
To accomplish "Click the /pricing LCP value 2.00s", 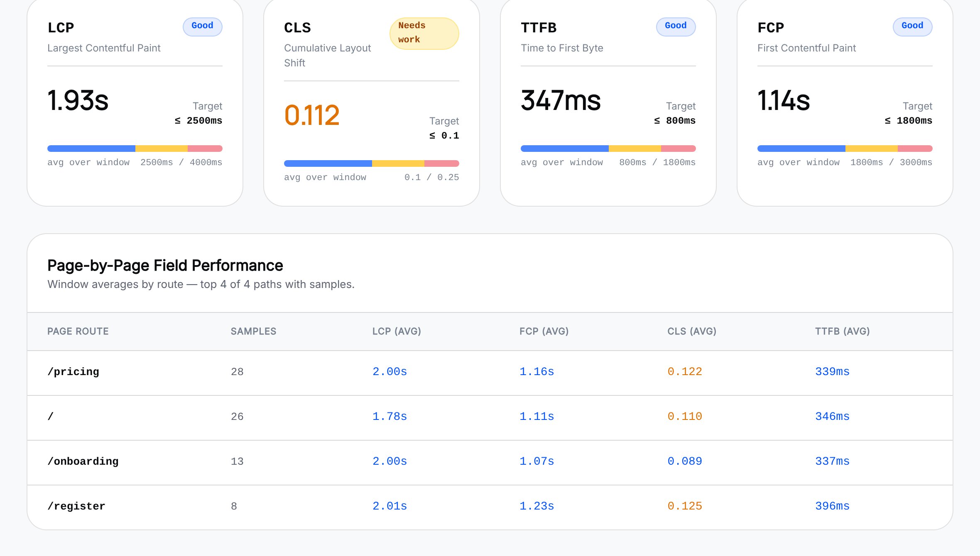I will (390, 372).
